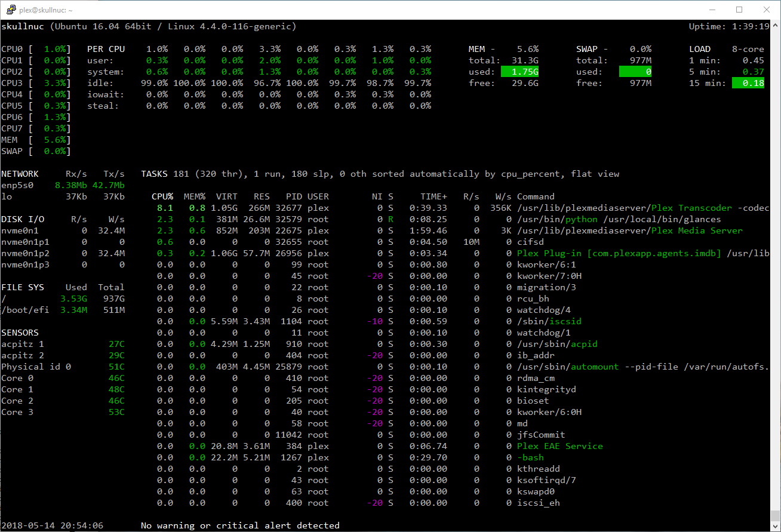Click the kintegrityd process name
781x532 pixels.
coord(547,389)
